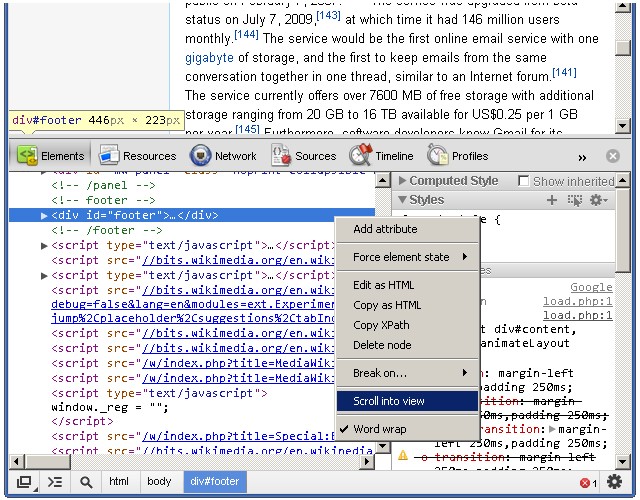
Task: Select Scroll into view menu item
Action: coord(389,401)
